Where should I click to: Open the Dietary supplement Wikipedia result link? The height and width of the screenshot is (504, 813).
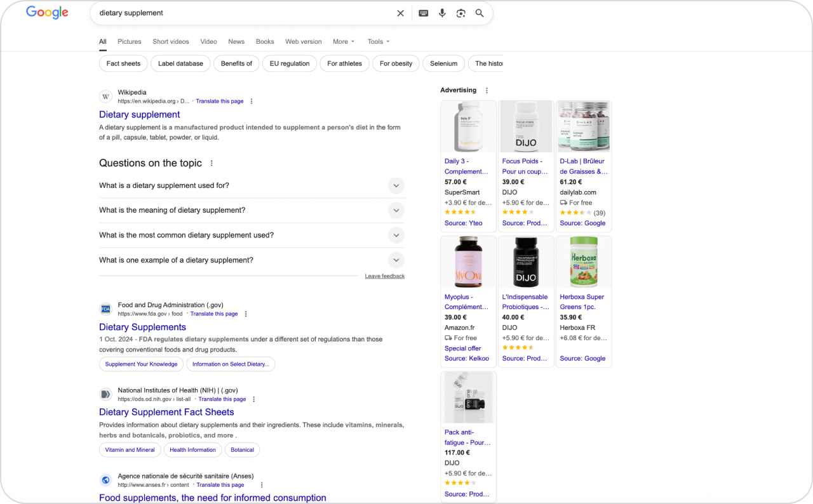click(139, 114)
